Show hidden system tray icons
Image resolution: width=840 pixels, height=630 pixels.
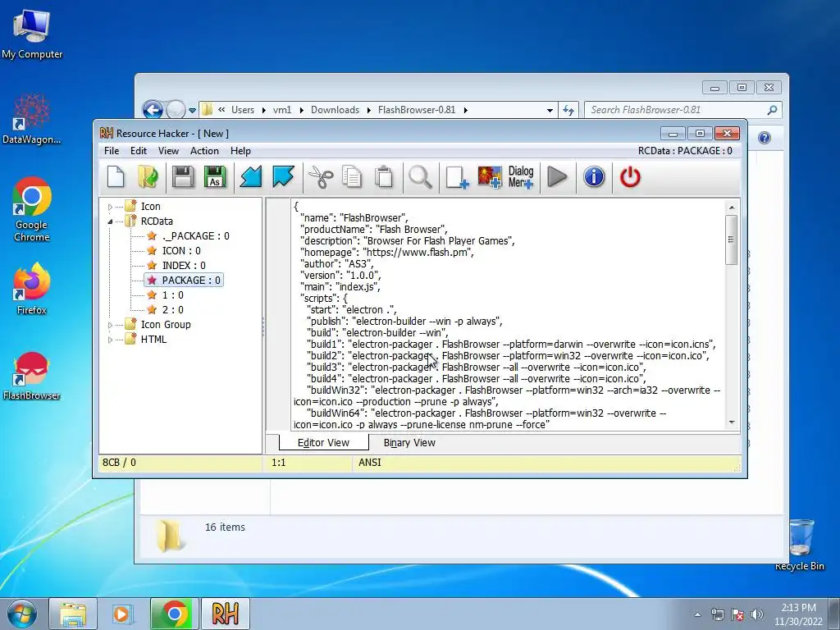[697, 614]
